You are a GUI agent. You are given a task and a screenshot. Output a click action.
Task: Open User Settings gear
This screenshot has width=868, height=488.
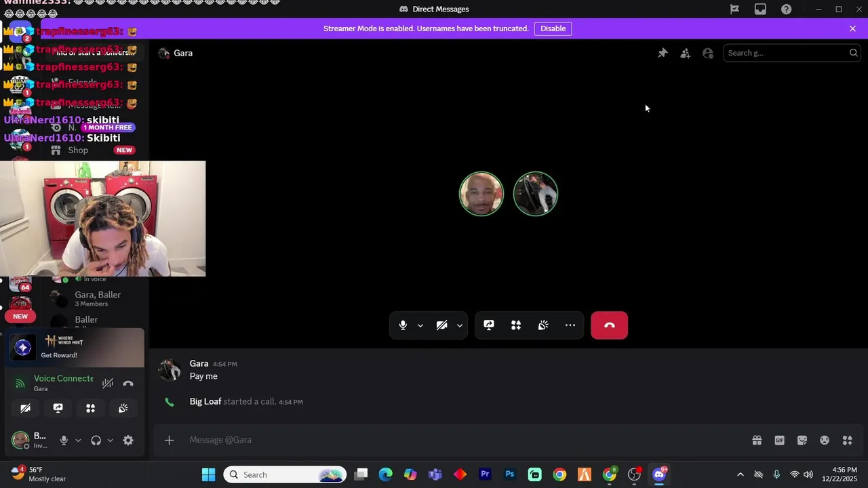tap(128, 441)
